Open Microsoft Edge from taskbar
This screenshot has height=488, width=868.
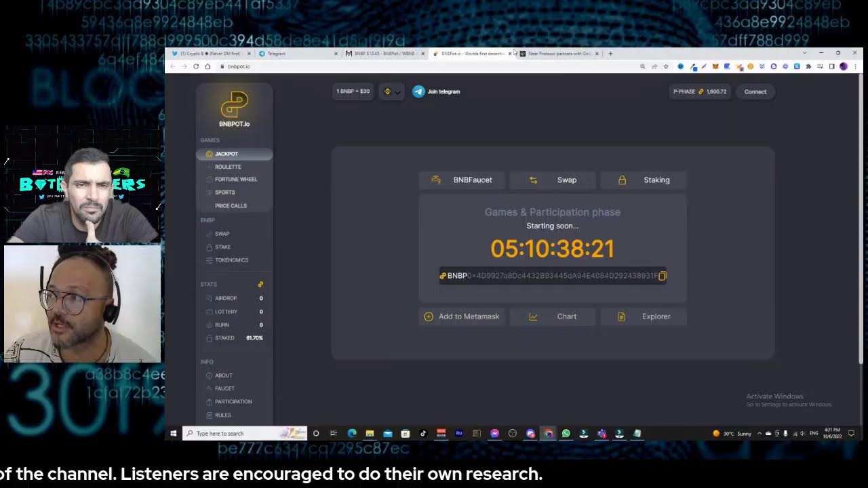(x=352, y=433)
